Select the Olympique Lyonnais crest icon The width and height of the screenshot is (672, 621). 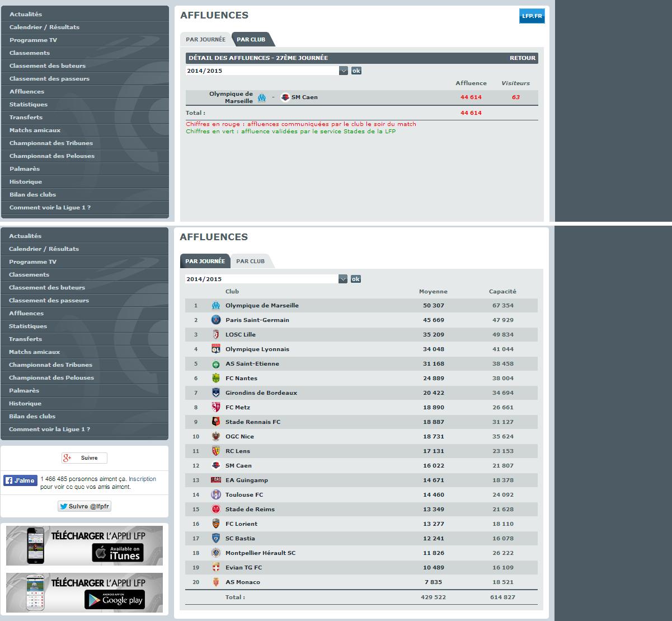[x=216, y=349]
